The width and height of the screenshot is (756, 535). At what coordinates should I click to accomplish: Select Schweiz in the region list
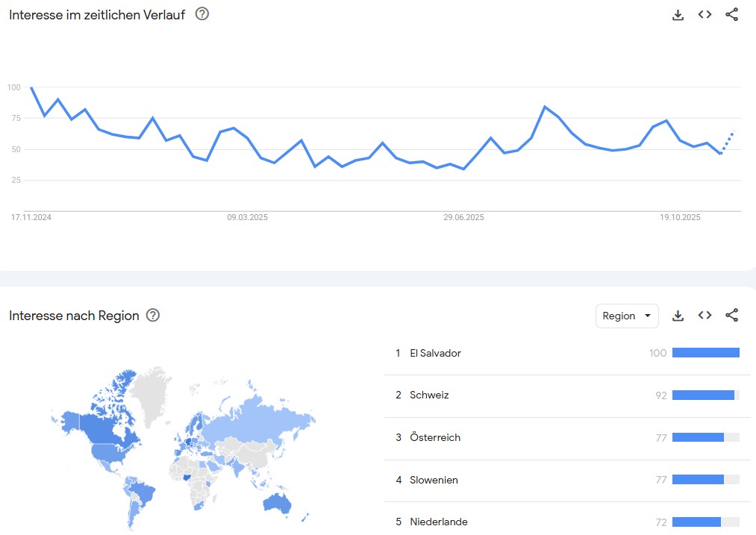click(429, 395)
